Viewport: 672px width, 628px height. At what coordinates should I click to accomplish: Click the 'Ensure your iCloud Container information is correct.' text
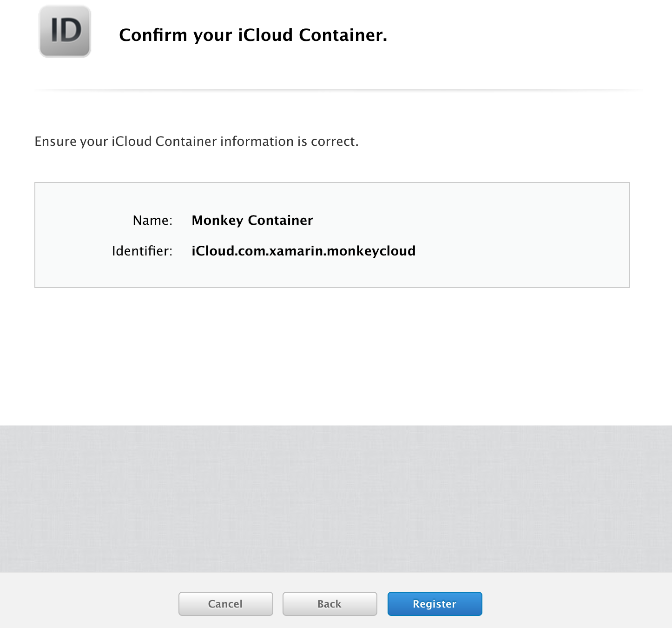click(197, 141)
